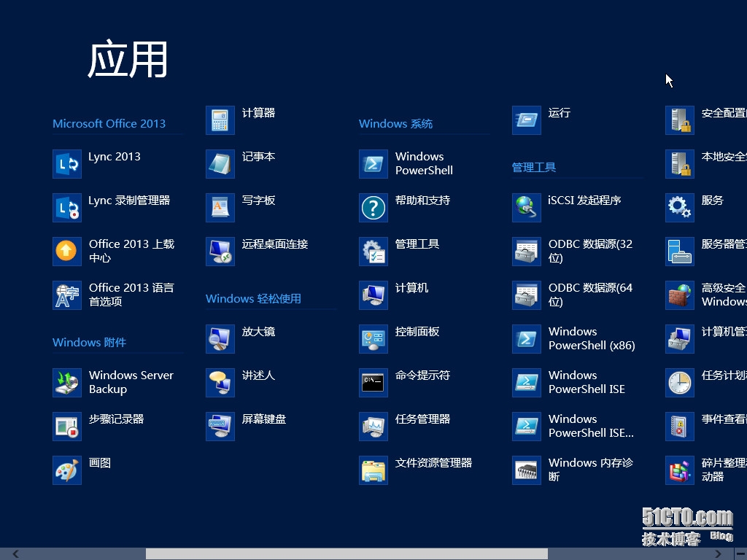The image size is (747, 560).
Task: Open 帮助和支持 help icon
Action: coord(373,208)
